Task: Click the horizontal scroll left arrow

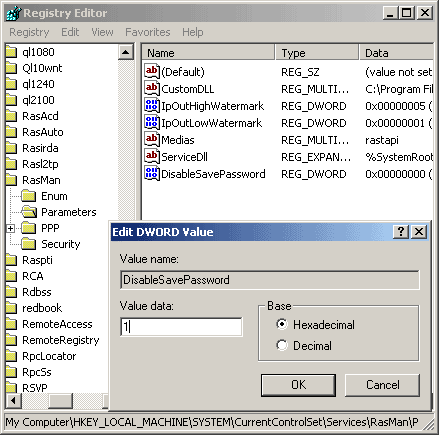Action: (x=13, y=400)
